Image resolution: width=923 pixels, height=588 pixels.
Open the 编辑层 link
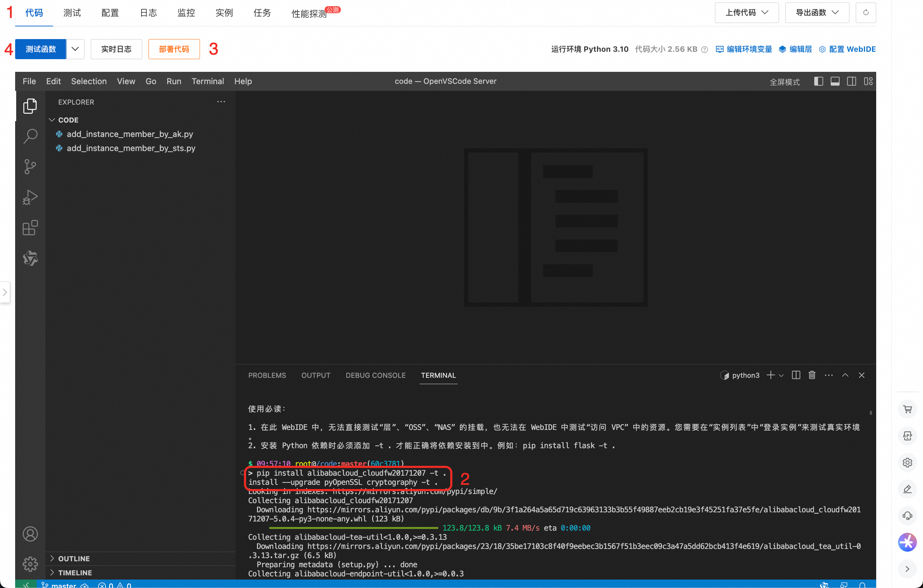[795, 49]
